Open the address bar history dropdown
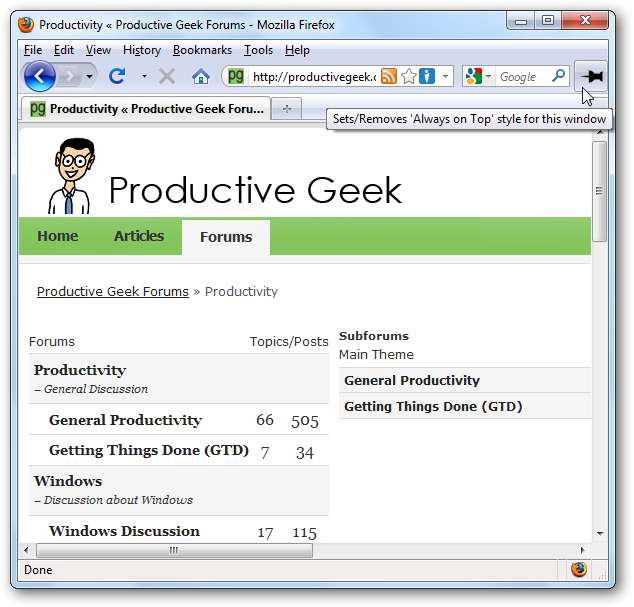 445,76
